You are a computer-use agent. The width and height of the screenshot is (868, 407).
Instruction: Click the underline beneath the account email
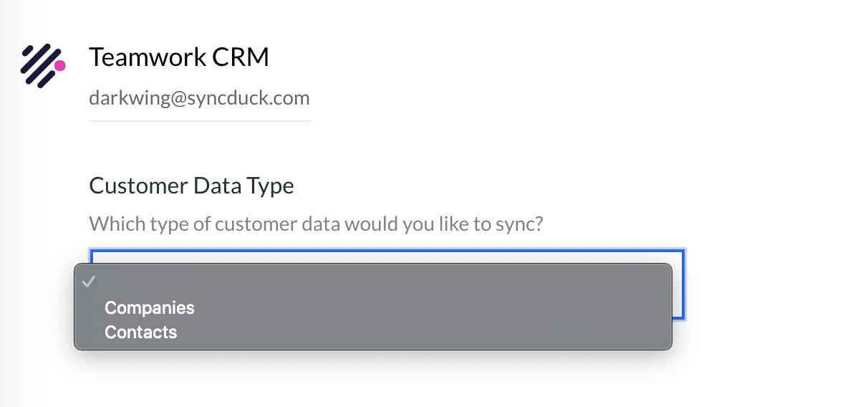click(199, 120)
